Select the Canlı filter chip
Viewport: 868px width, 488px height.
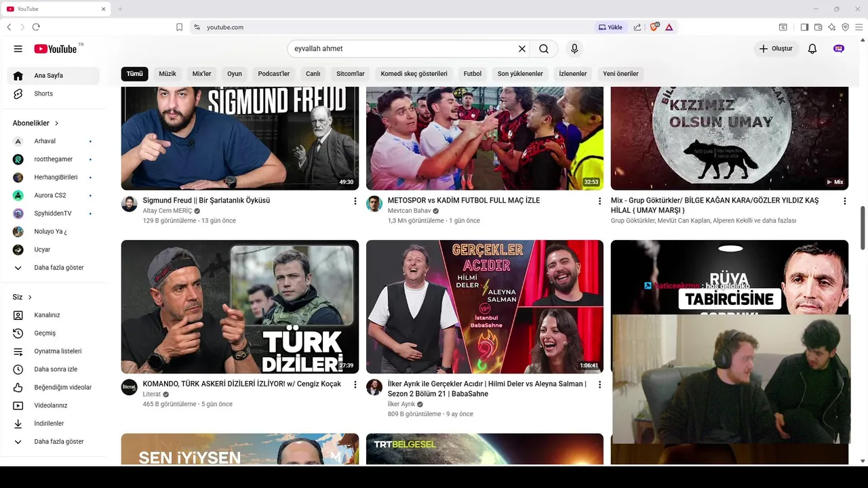313,74
